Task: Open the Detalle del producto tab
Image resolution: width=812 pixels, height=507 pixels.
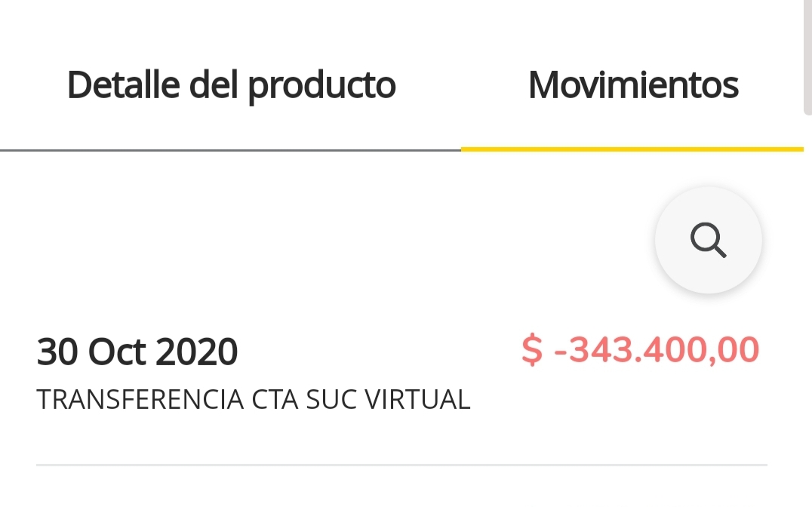Action: click(231, 85)
